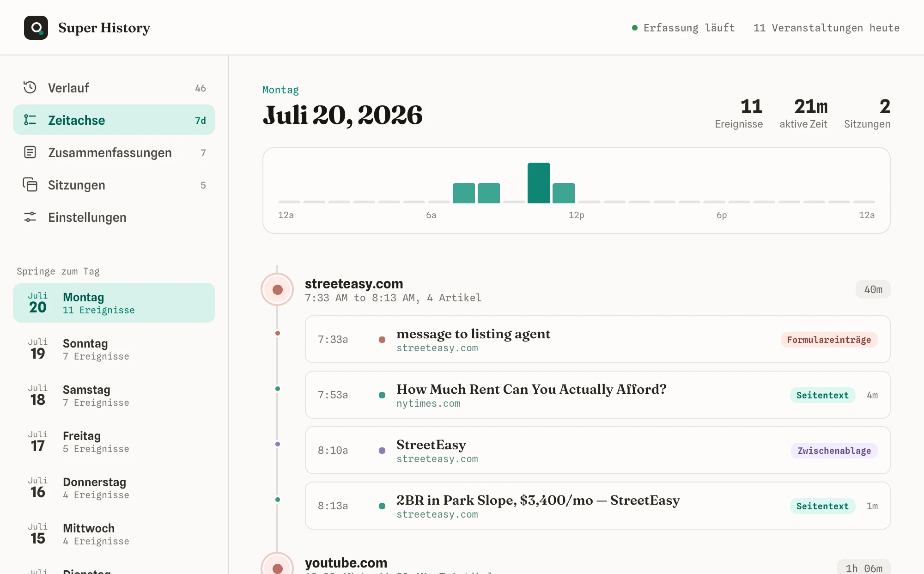Jump to Freitag Juli 17
924x574 pixels.
(x=114, y=441)
